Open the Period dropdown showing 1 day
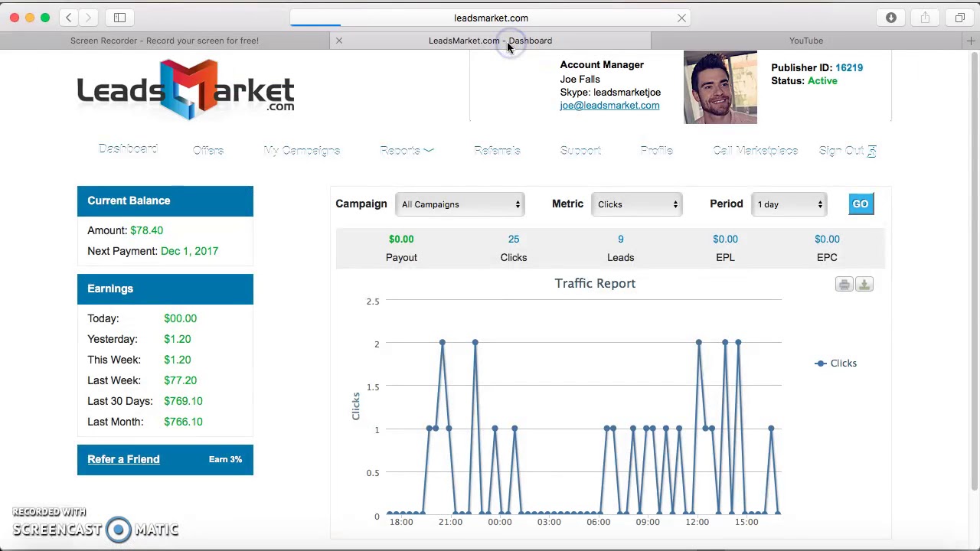 coord(789,204)
